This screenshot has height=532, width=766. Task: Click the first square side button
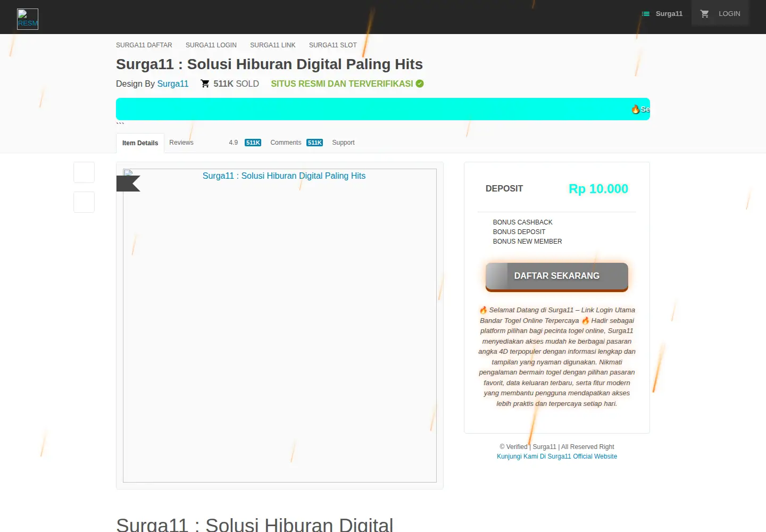84,172
